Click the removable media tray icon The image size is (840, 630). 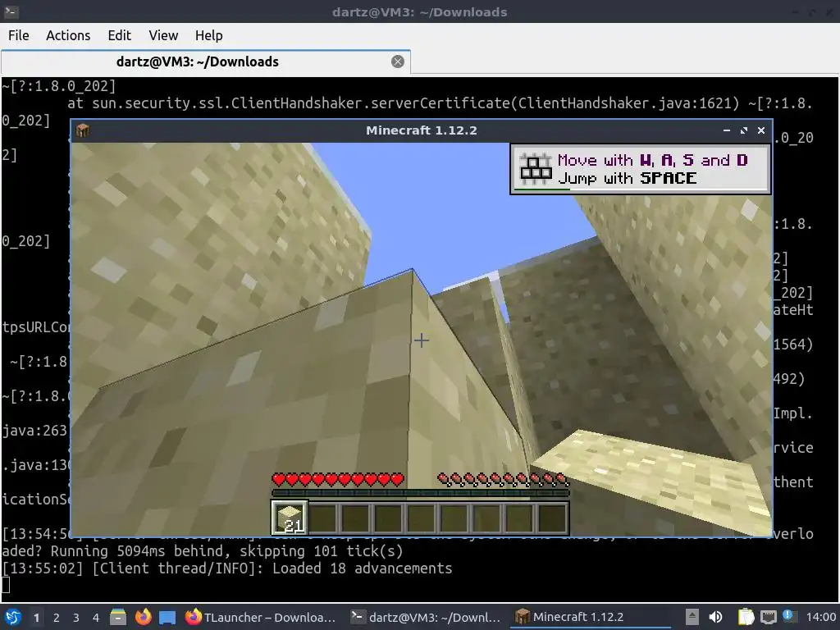click(692, 617)
